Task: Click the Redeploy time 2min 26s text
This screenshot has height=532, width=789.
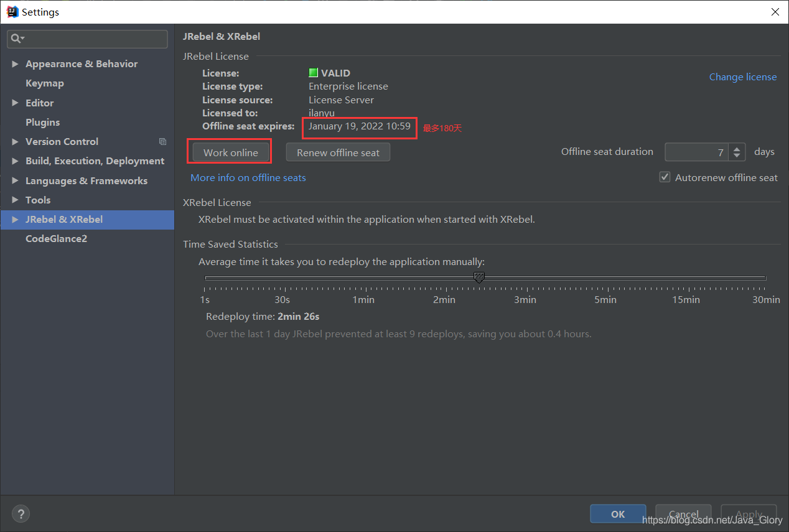Action: pyautogui.click(x=263, y=317)
